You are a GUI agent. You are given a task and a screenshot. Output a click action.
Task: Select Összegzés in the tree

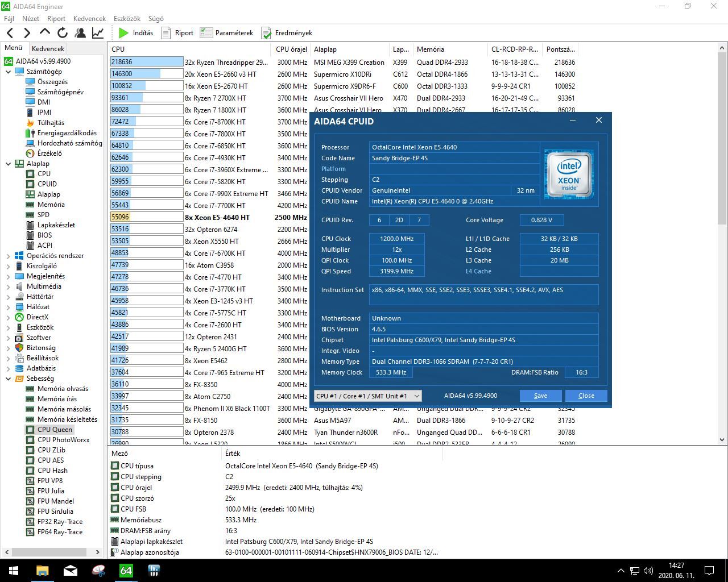(52, 82)
